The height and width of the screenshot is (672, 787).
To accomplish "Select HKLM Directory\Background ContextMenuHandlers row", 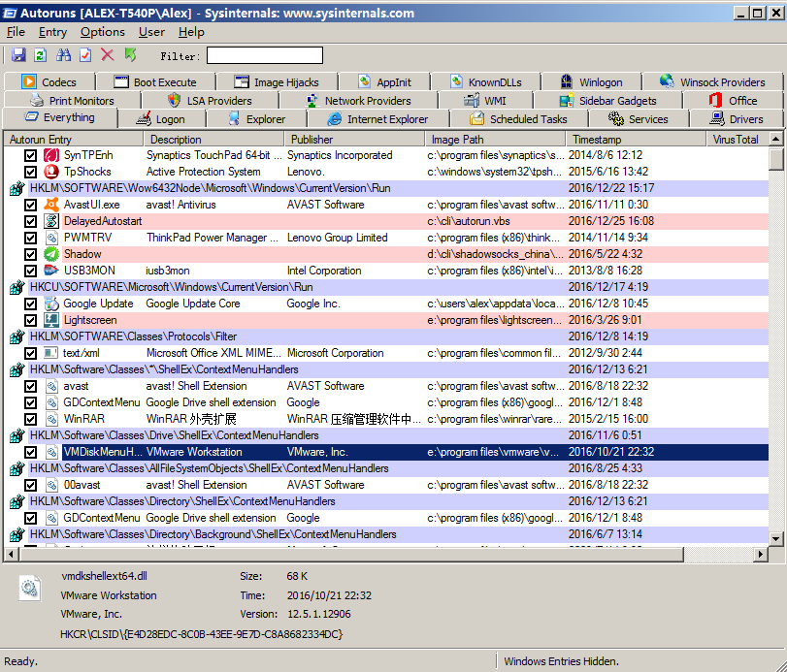I will 386,534.
